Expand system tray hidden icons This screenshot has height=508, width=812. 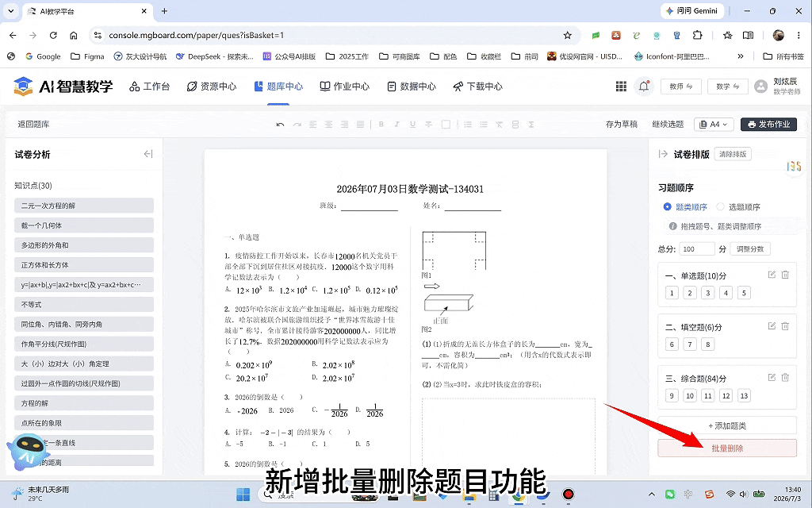coord(652,494)
